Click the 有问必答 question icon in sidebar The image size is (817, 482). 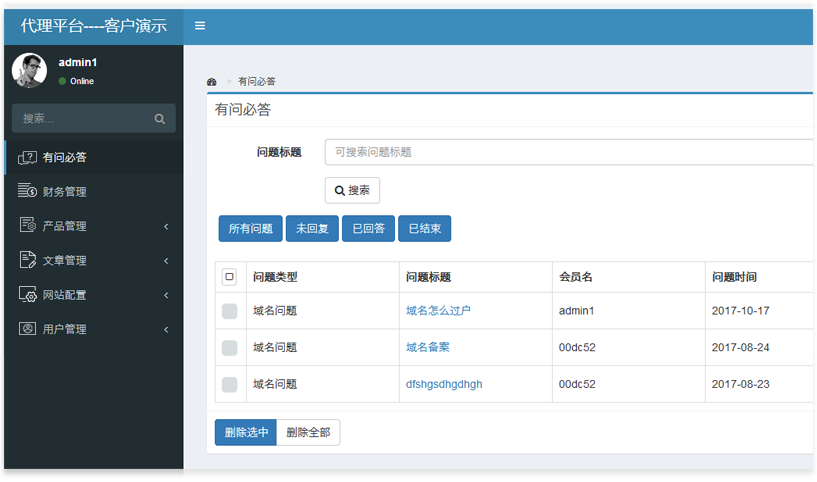click(27, 157)
